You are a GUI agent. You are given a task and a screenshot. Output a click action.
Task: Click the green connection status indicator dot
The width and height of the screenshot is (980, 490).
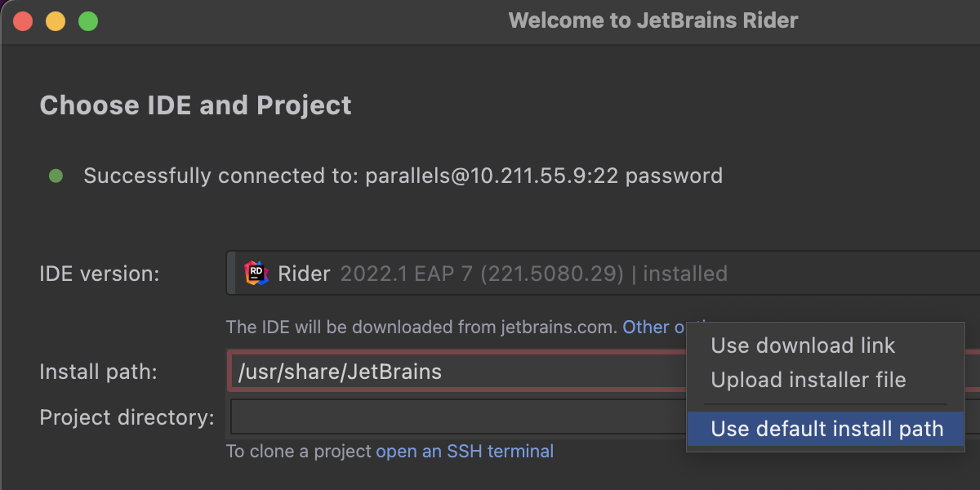[56, 176]
